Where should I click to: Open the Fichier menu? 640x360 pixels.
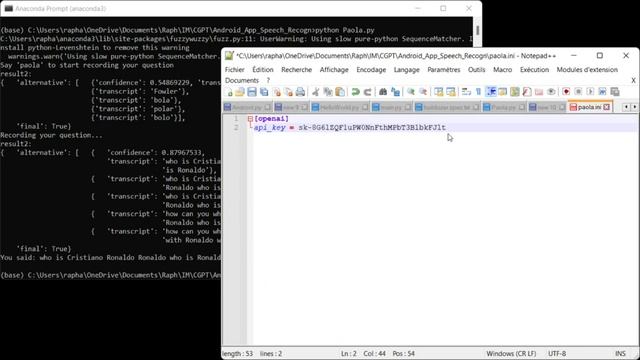point(235,70)
